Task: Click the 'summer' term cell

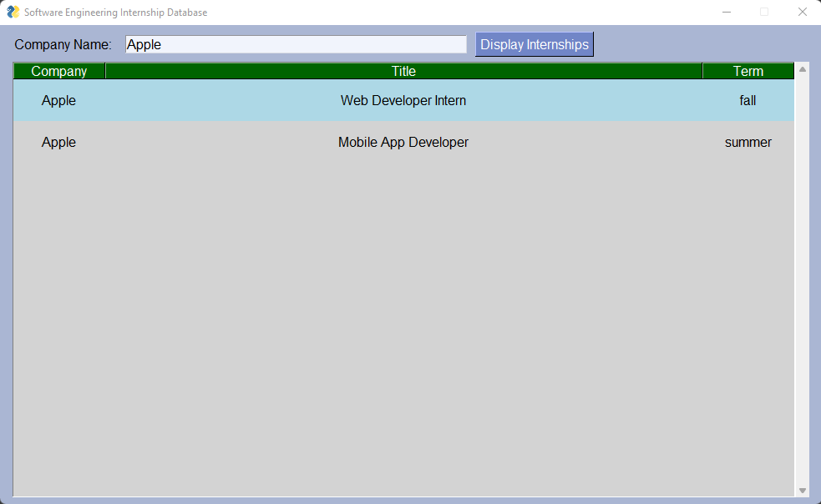Action: tap(748, 143)
